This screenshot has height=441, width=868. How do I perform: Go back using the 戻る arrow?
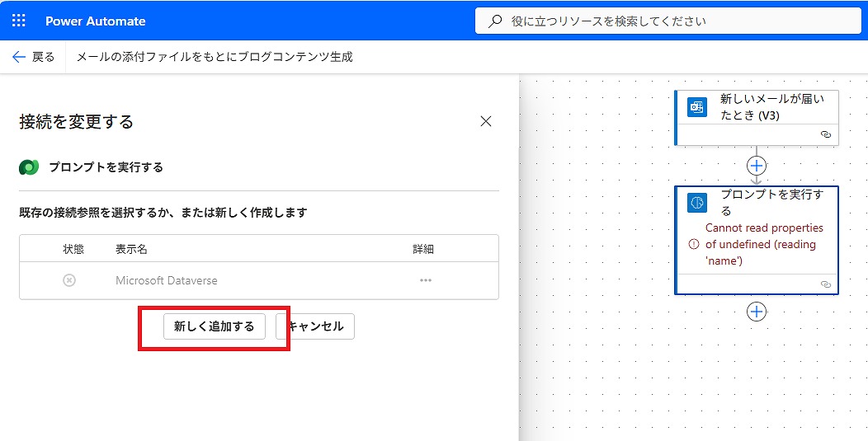click(33, 57)
